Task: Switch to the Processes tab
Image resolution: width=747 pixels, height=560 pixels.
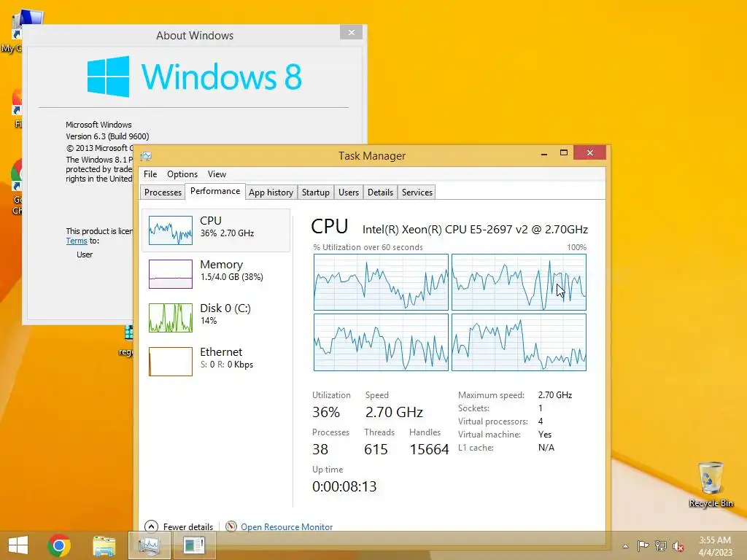Action: pyautogui.click(x=163, y=192)
